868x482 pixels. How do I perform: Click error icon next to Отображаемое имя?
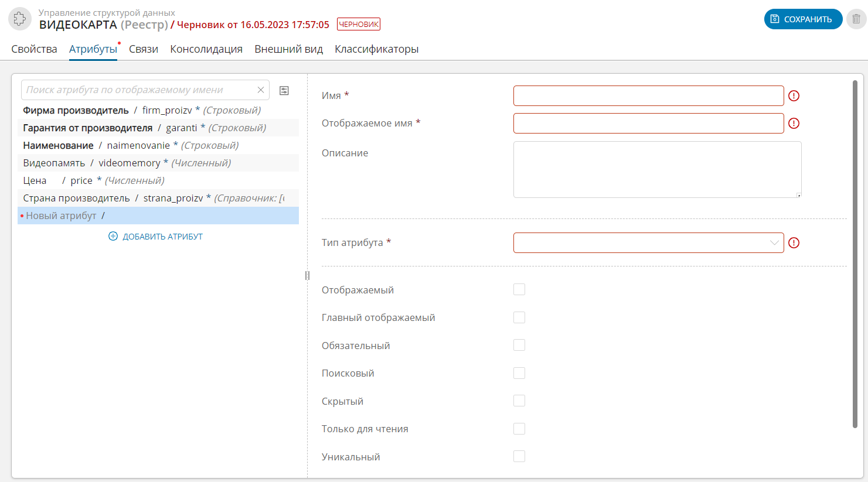pos(794,124)
